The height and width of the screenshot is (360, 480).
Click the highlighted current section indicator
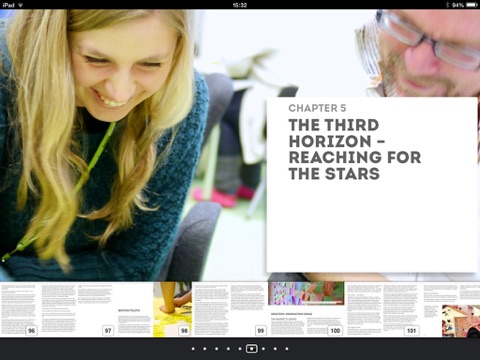pos(252,349)
